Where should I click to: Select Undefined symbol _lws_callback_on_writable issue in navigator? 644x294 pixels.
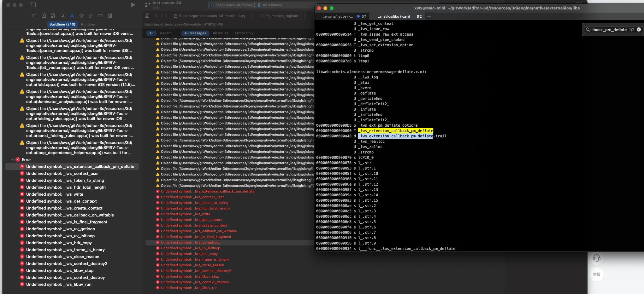(72, 215)
